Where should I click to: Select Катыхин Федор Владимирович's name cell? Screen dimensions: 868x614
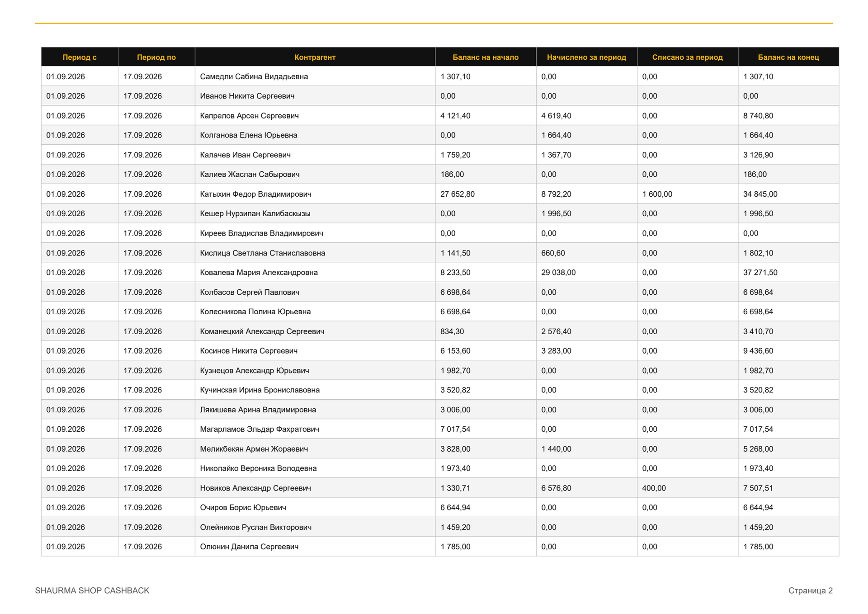tap(315, 194)
